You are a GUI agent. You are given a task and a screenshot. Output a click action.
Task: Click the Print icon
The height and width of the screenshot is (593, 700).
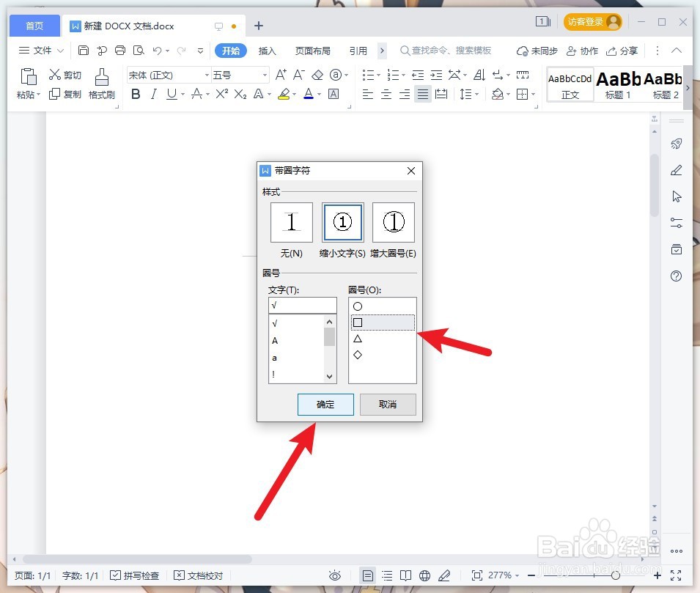(x=120, y=51)
